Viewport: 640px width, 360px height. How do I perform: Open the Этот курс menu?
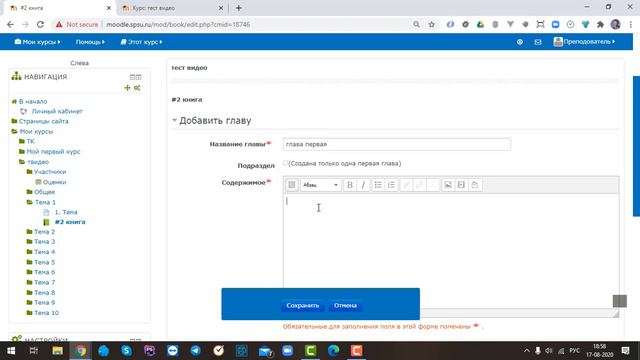click(141, 42)
